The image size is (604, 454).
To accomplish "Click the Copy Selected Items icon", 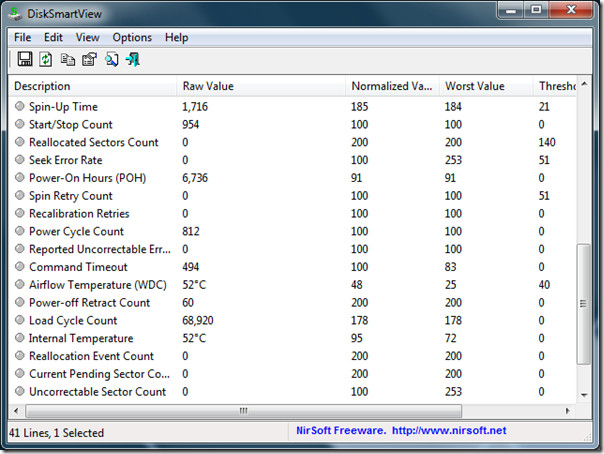I will (68, 59).
